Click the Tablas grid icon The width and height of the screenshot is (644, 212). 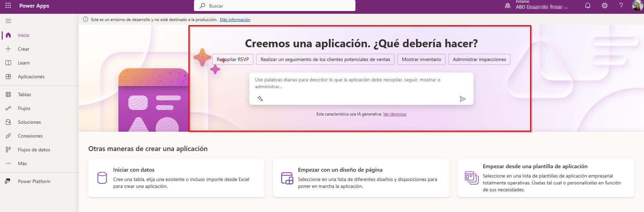[x=8, y=94]
